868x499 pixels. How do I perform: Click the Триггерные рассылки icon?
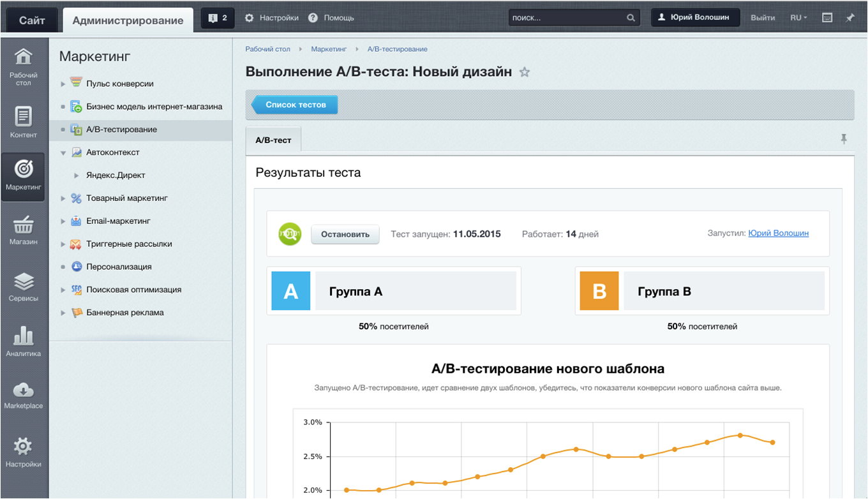coord(76,244)
